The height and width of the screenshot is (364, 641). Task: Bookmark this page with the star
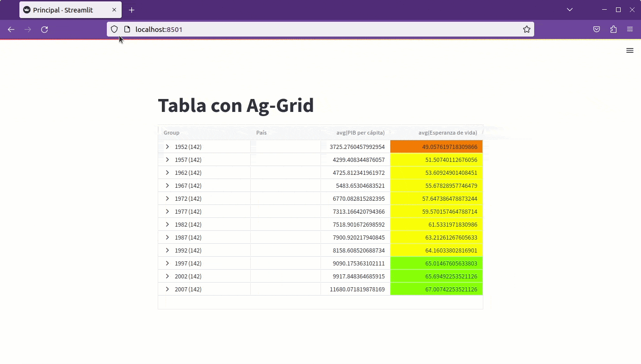pyautogui.click(x=527, y=29)
